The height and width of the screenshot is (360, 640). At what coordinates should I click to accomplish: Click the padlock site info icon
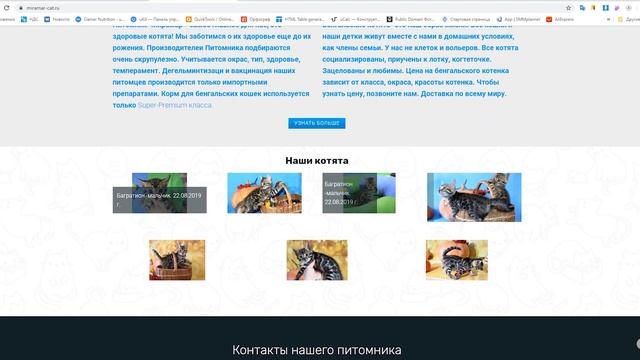tap(20, 8)
